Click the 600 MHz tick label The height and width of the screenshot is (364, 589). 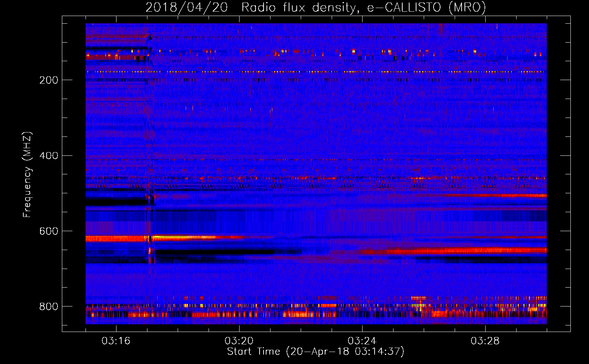49,232
